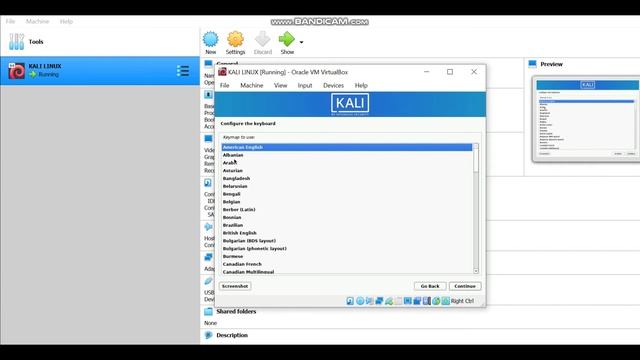Click the Discard toolbar icon

point(262,39)
